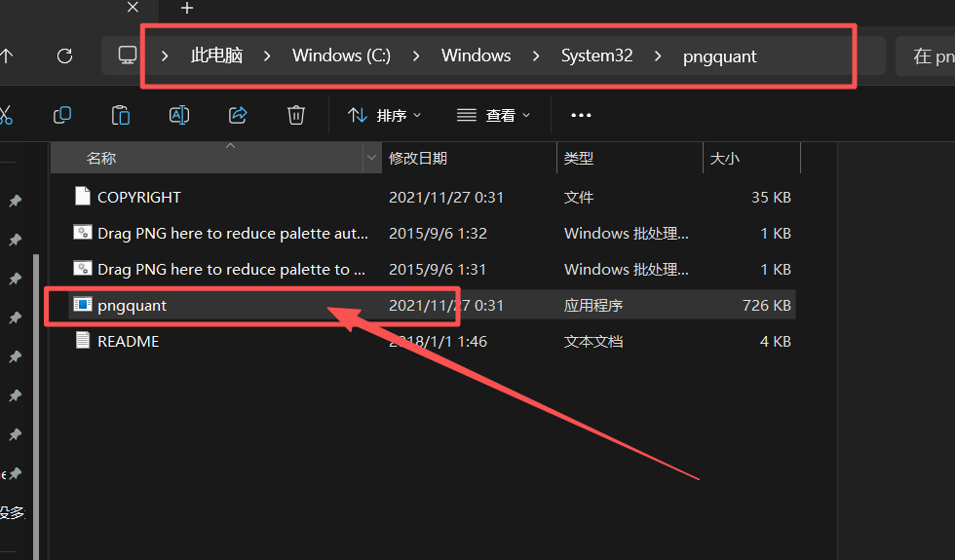Expand chevron after 此电脑 in path
Screen dimensions: 955x560
[x=267, y=56]
